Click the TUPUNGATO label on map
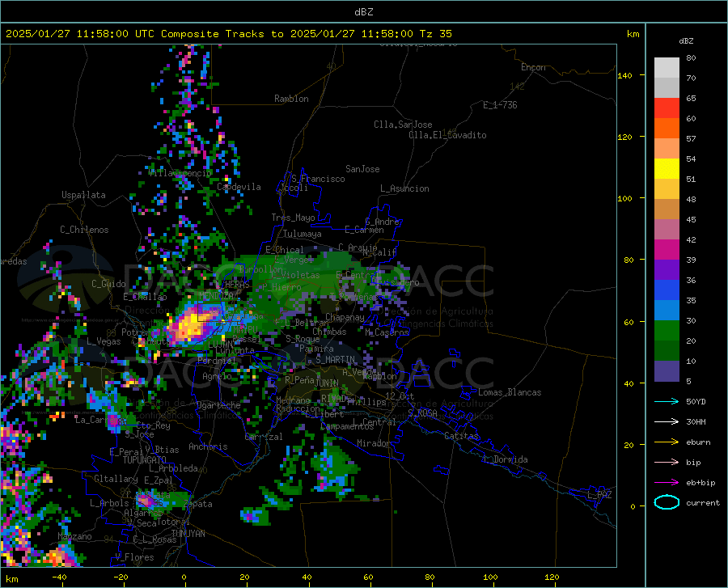The image size is (728, 588). pyautogui.click(x=145, y=460)
